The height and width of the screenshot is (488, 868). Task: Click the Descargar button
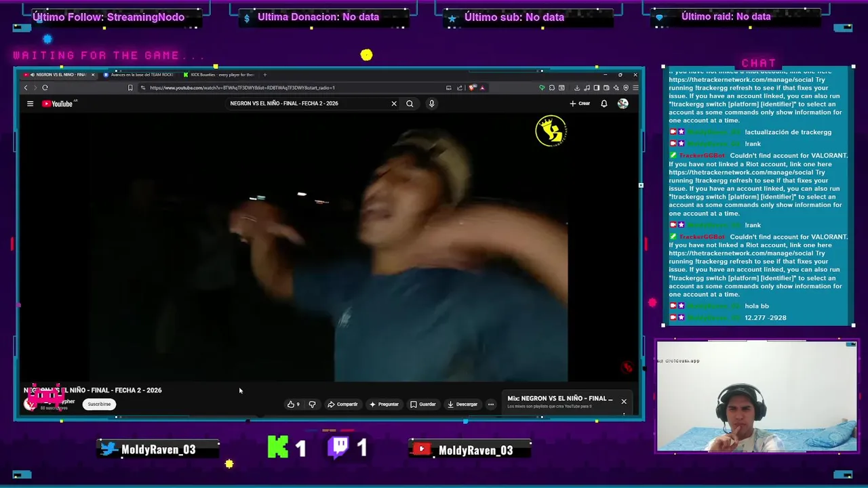pos(462,405)
